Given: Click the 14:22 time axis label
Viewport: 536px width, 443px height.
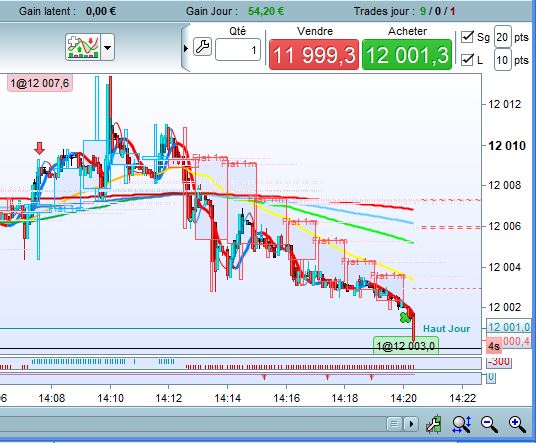Looking at the screenshot, I should [x=463, y=398].
